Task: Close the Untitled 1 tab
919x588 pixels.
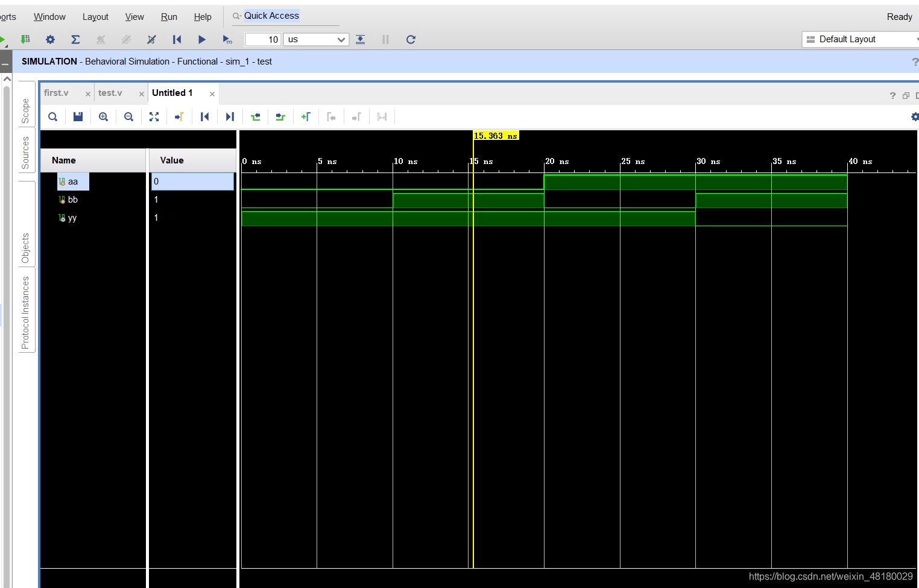Action: click(x=212, y=93)
